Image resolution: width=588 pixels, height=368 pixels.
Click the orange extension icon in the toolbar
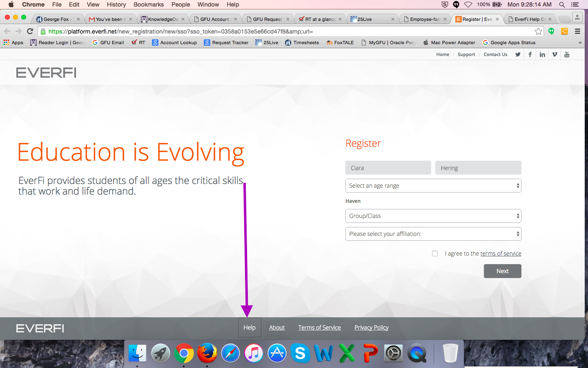(x=565, y=31)
